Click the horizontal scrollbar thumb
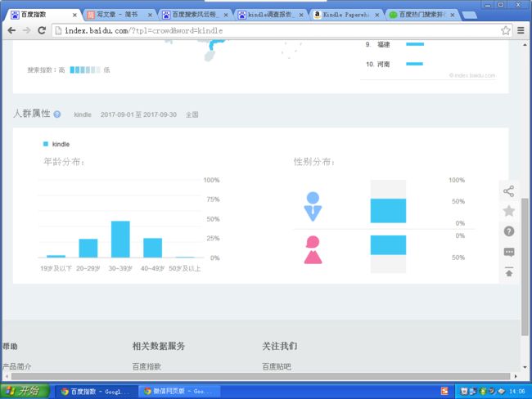Image resolution: width=532 pixels, height=399 pixels. coord(260,376)
